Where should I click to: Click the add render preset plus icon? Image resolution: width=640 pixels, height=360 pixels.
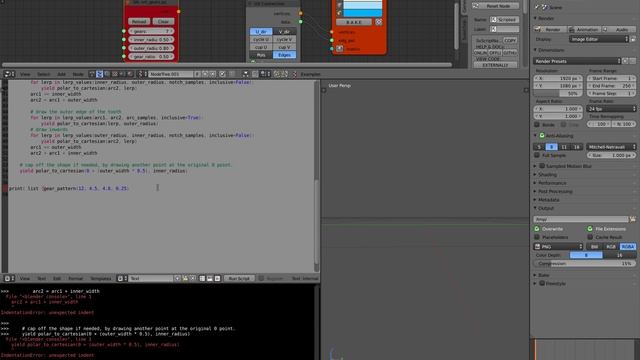click(x=625, y=61)
